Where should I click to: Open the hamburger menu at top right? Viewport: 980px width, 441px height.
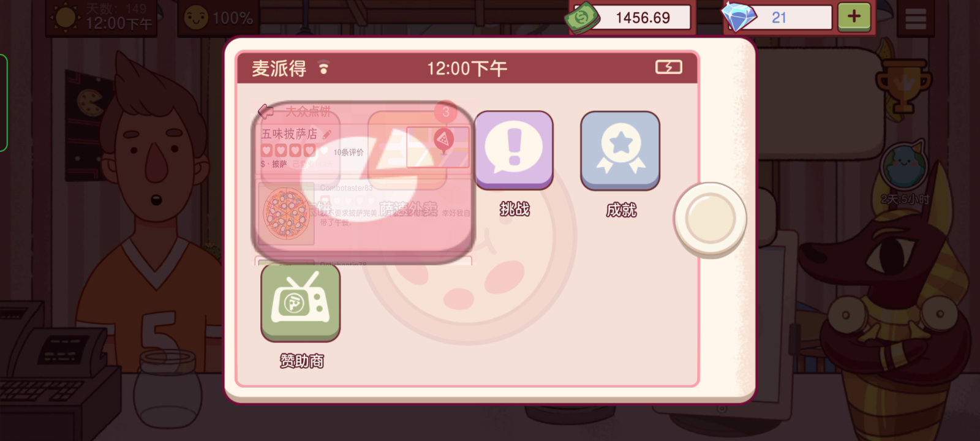coord(915,18)
